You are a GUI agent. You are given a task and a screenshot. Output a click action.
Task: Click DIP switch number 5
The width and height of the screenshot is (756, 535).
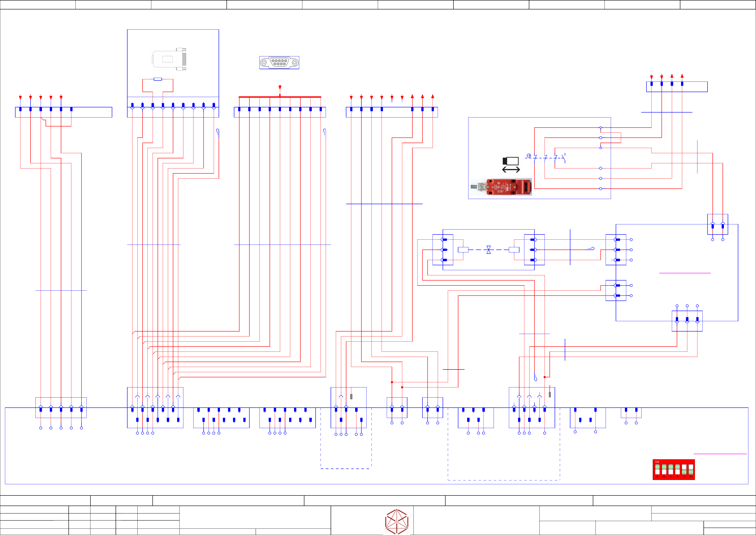(684, 469)
